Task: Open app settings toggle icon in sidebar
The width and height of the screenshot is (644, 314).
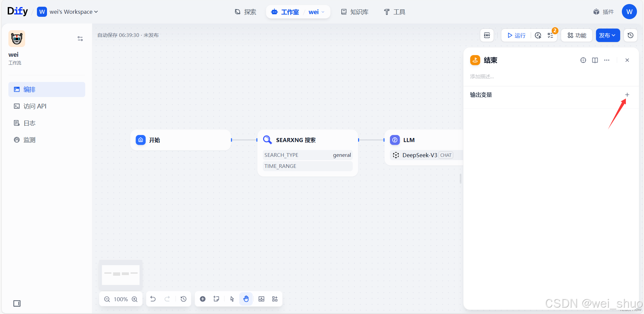Action: [80, 39]
